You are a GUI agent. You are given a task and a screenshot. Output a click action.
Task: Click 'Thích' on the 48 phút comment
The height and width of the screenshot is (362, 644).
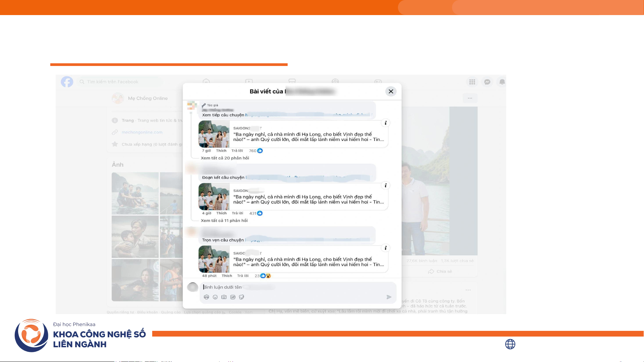227,276
